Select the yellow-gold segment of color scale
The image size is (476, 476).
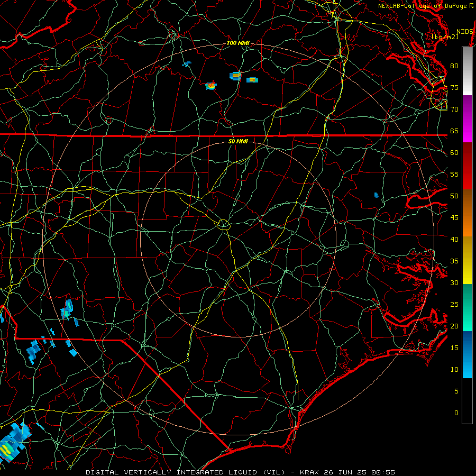pyautogui.click(x=467, y=260)
